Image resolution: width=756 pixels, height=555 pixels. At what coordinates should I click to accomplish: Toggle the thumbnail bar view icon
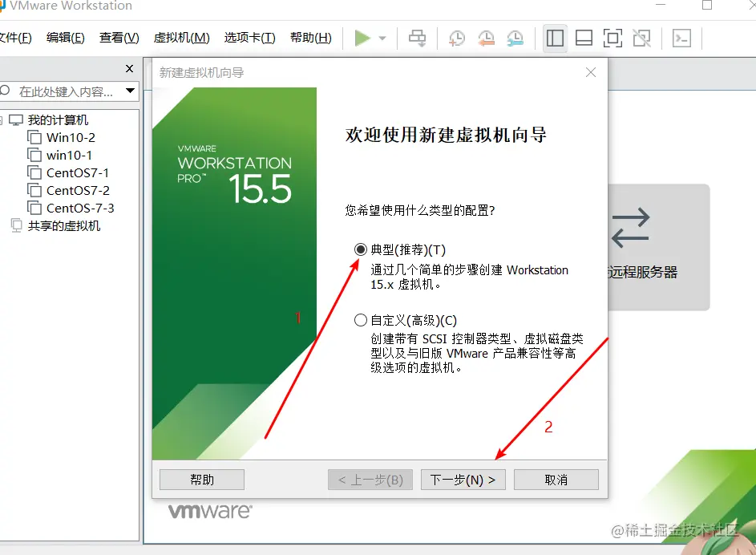pos(584,38)
